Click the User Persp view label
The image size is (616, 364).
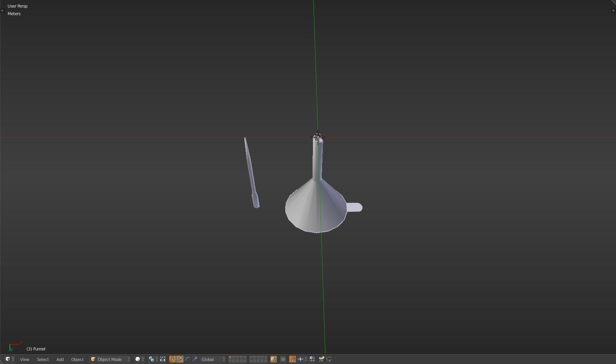17,6
